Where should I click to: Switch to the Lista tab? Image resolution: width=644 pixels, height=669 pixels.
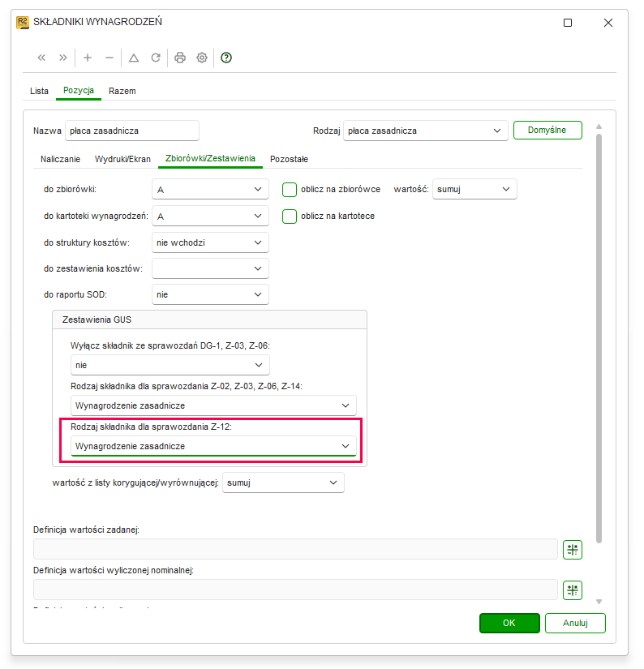pos(39,91)
